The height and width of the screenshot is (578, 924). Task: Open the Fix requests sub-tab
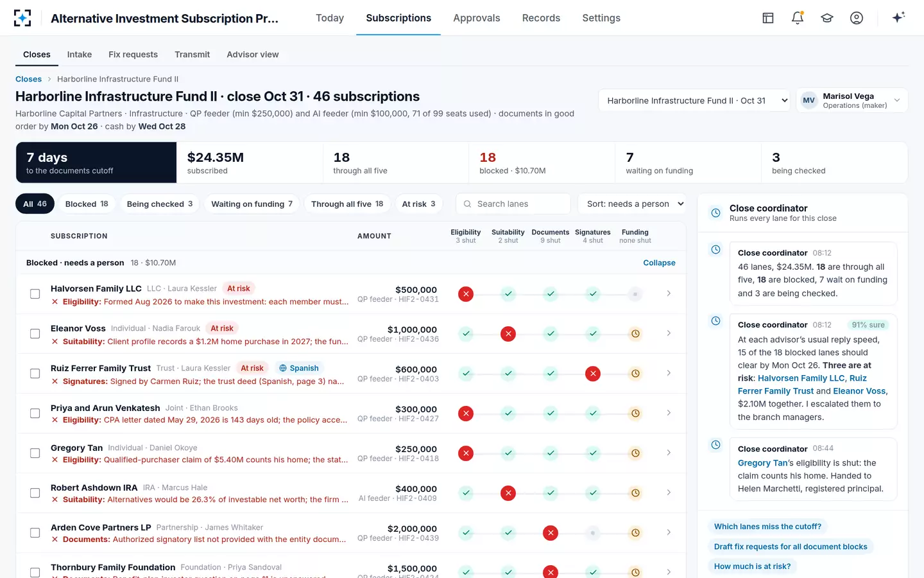(133, 55)
